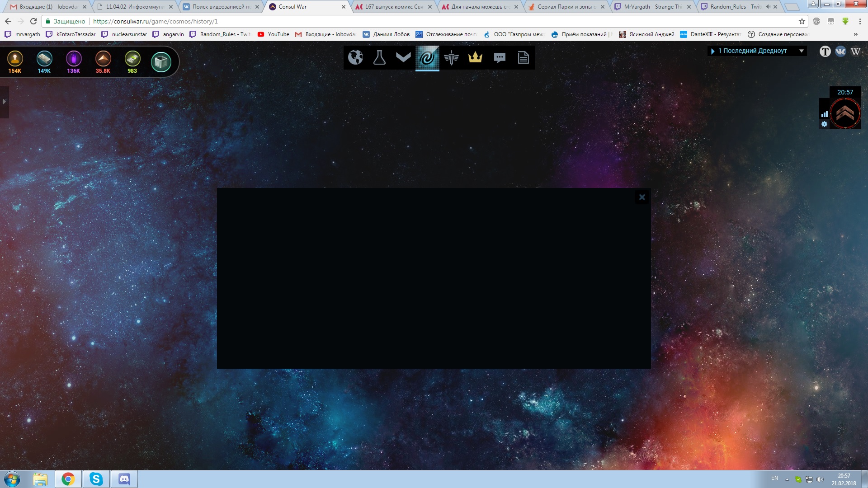Open the Wikipedia W icon
Viewport: 868px width, 488px height.
point(855,51)
